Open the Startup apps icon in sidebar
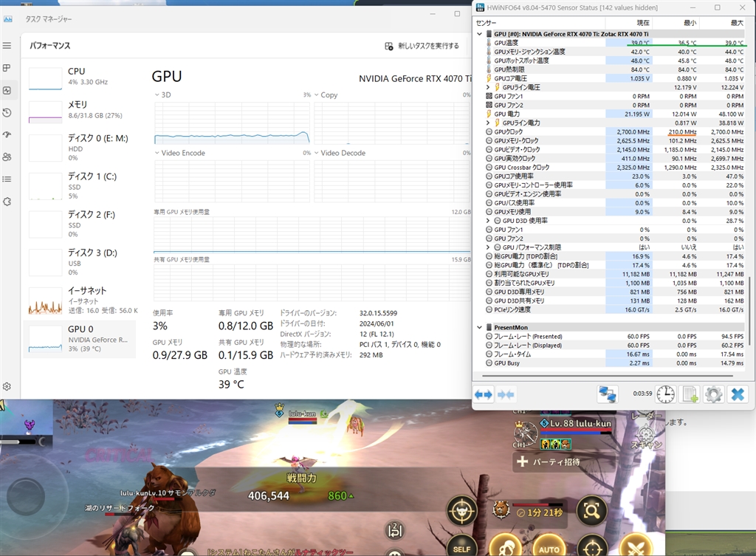The image size is (756, 556). [x=7, y=134]
